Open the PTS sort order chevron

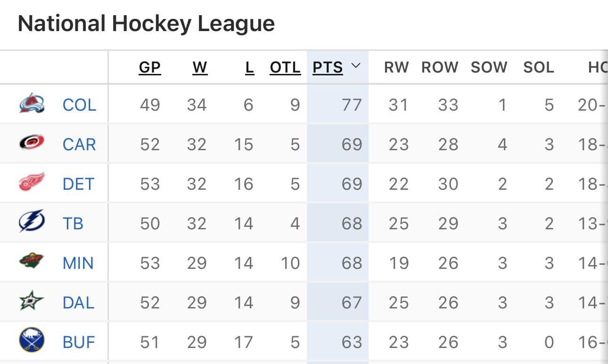[356, 66]
